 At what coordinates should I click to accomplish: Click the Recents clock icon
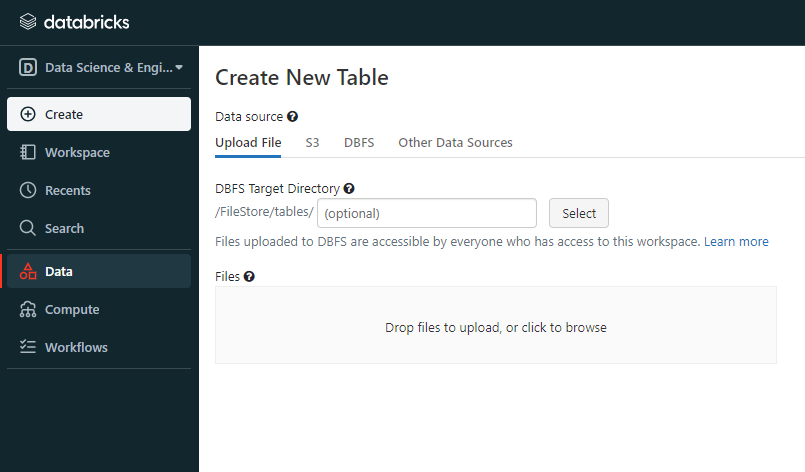(28, 190)
